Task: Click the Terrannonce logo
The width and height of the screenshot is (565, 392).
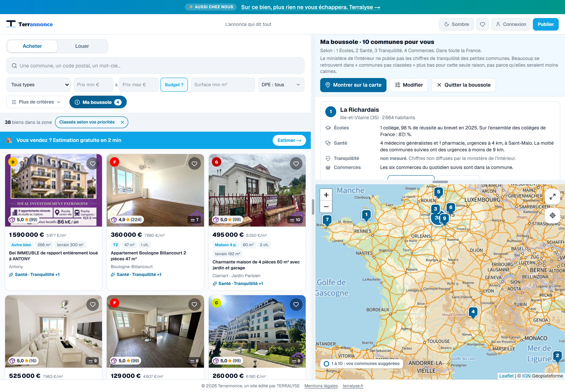Action: click(29, 24)
